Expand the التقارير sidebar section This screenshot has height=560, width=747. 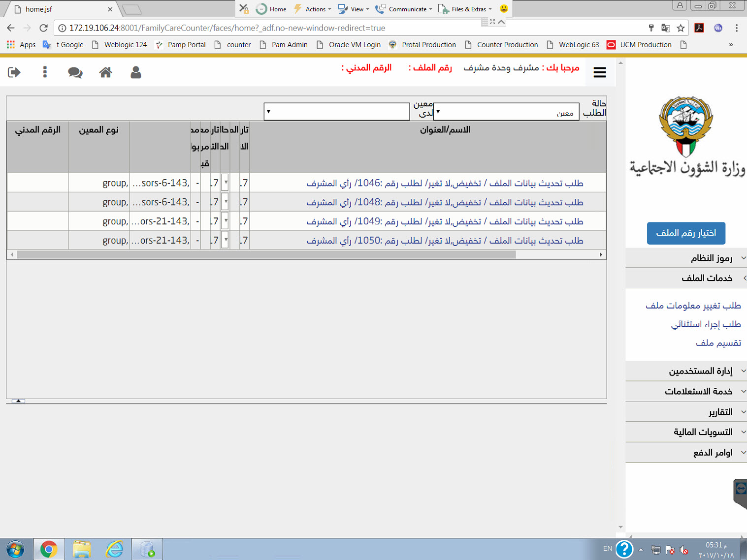coord(686,412)
